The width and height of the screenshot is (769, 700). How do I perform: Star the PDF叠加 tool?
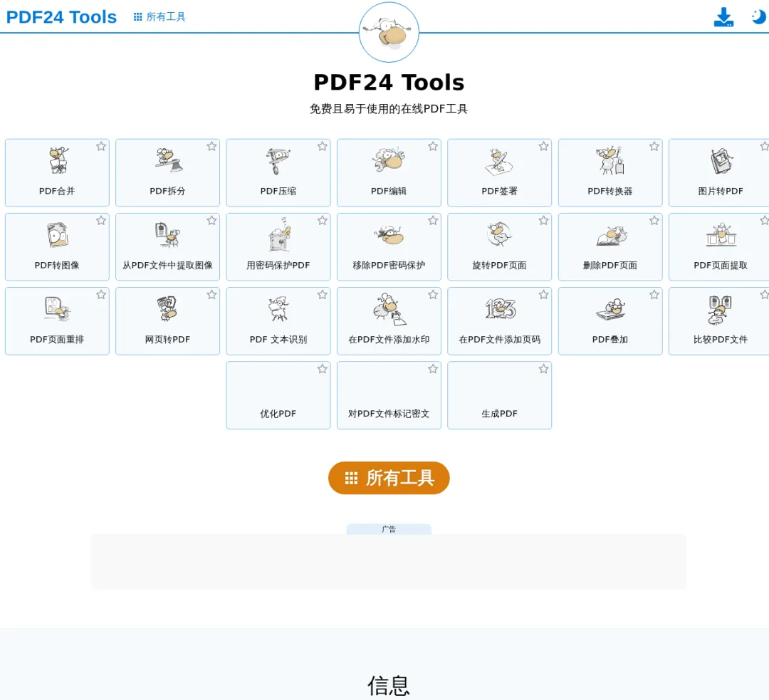(x=654, y=295)
